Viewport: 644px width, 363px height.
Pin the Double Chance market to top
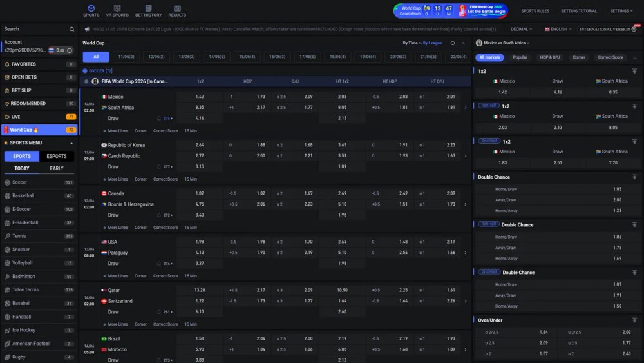634,177
